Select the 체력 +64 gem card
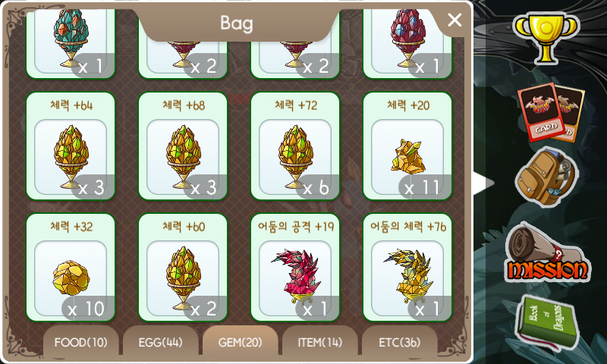 click(71, 146)
